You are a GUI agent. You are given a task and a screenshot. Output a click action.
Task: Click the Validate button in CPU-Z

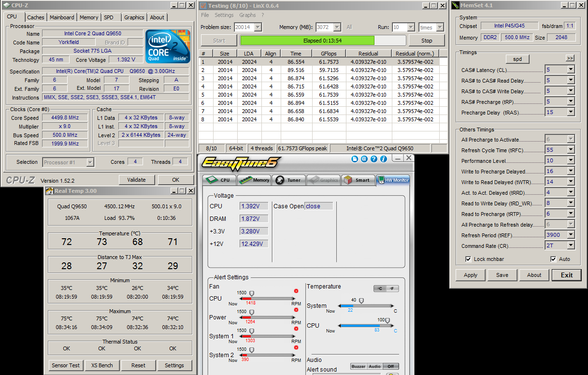[136, 180]
